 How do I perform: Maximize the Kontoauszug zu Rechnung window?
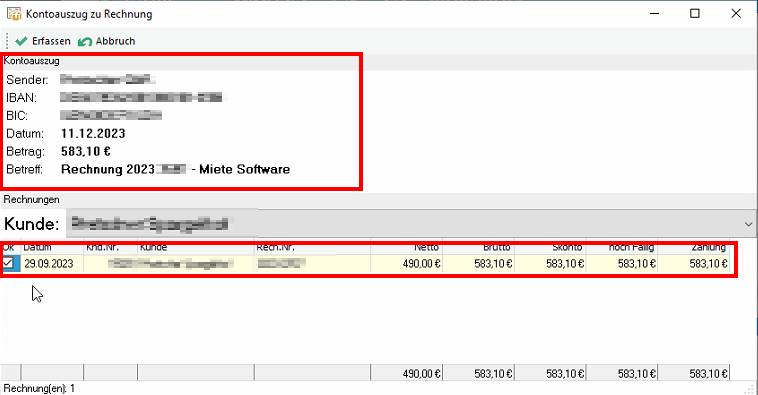[x=695, y=14]
